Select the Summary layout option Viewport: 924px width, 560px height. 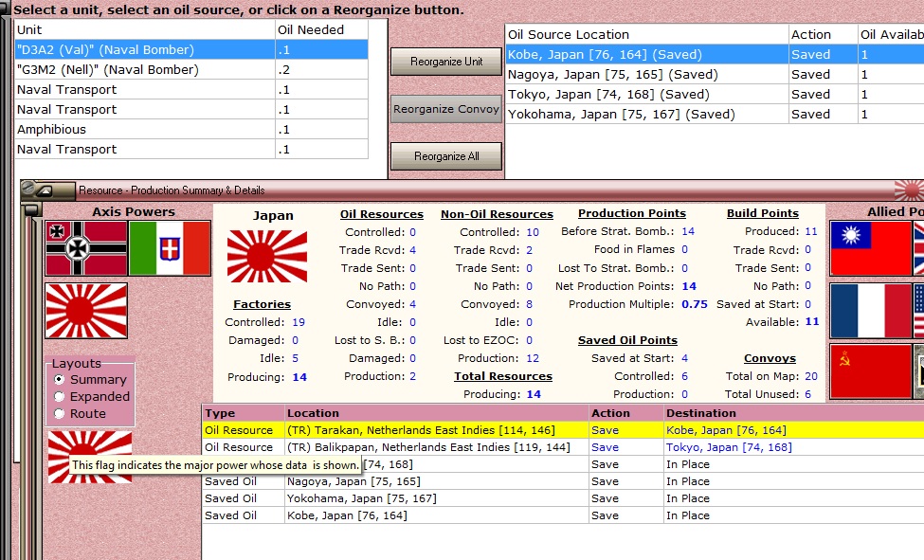pos(90,380)
